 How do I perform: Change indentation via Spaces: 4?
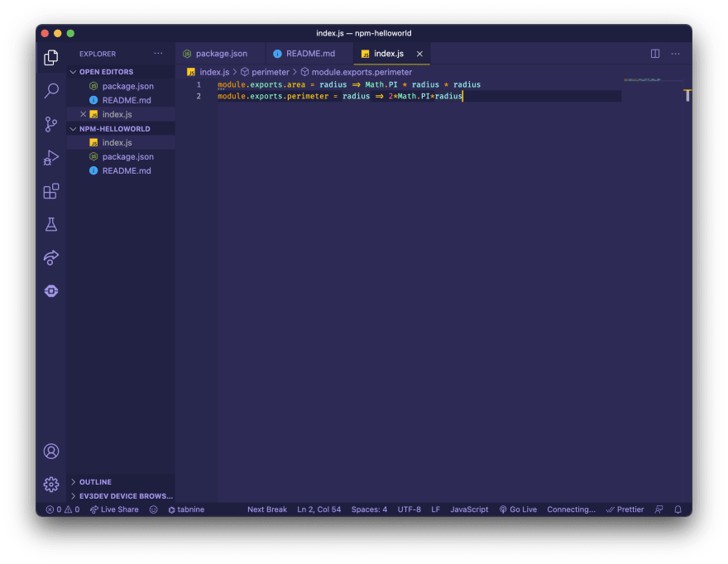coord(369,509)
